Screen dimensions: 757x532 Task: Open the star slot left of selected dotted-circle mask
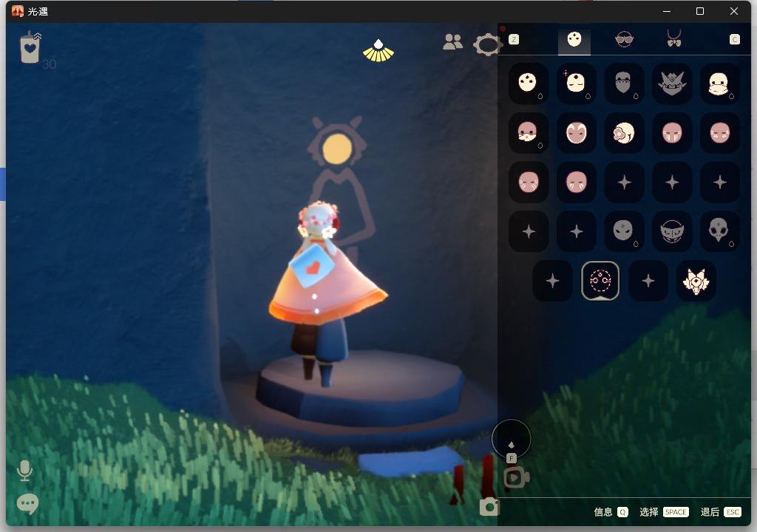pos(552,281)
